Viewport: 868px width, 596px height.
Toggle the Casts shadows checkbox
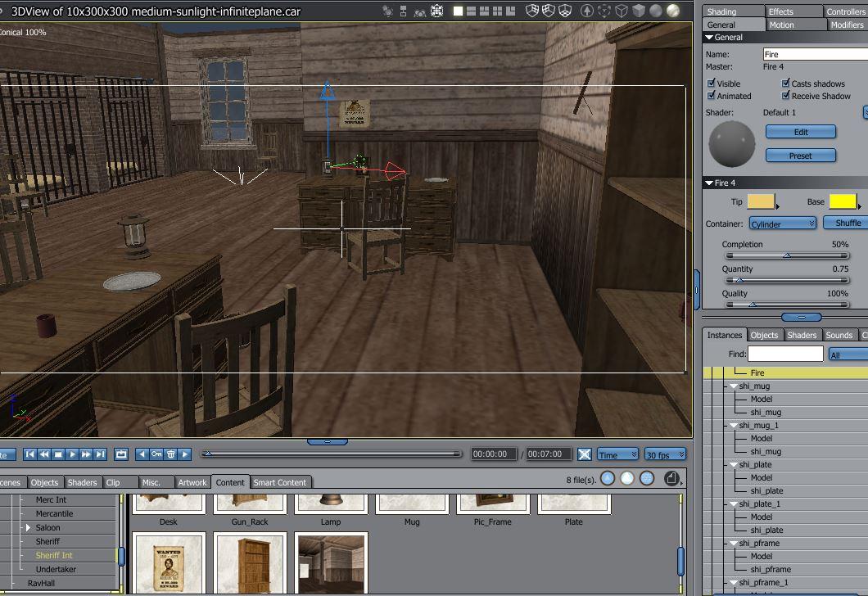[785, 83]
